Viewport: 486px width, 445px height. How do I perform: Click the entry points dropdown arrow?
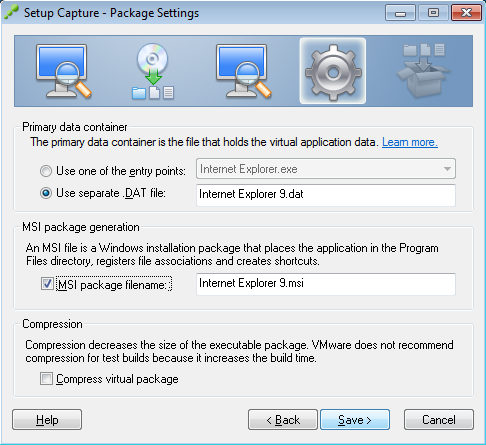[x=447, y=169]
